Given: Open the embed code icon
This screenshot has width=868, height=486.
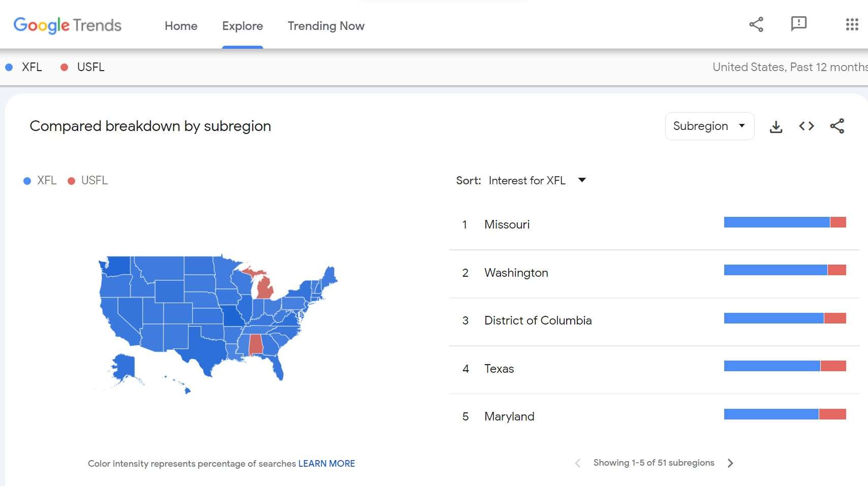Looking at the screenshot, I should click(807, 126).
